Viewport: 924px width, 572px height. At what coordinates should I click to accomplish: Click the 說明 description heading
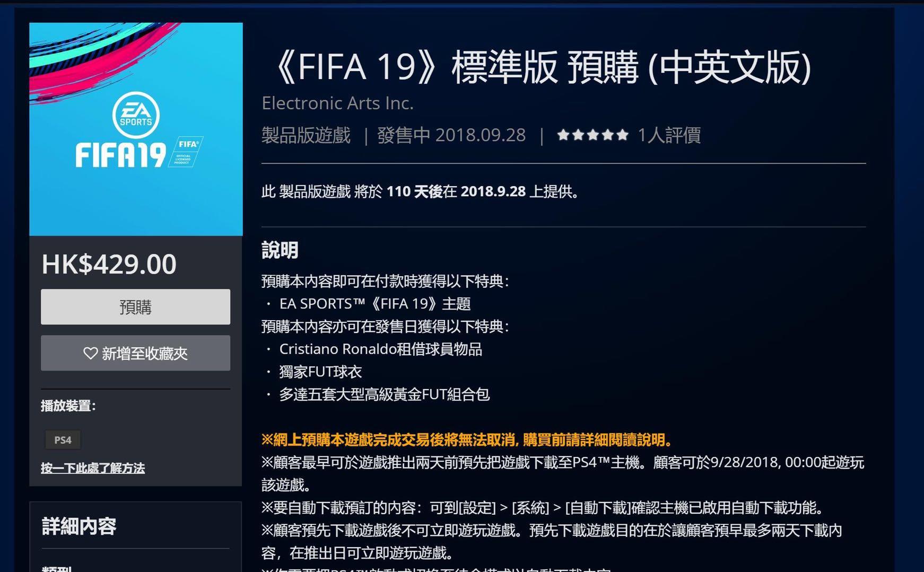point(280,250)
